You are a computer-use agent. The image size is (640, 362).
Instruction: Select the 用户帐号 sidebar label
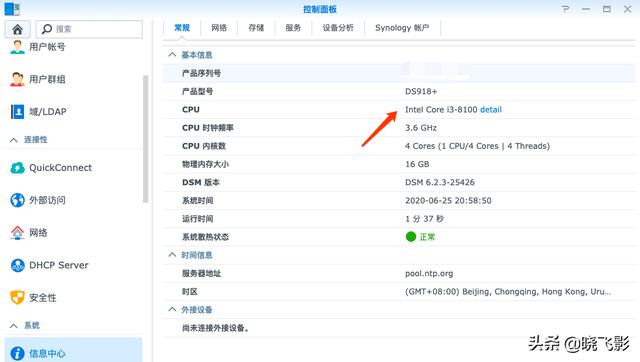47,47
